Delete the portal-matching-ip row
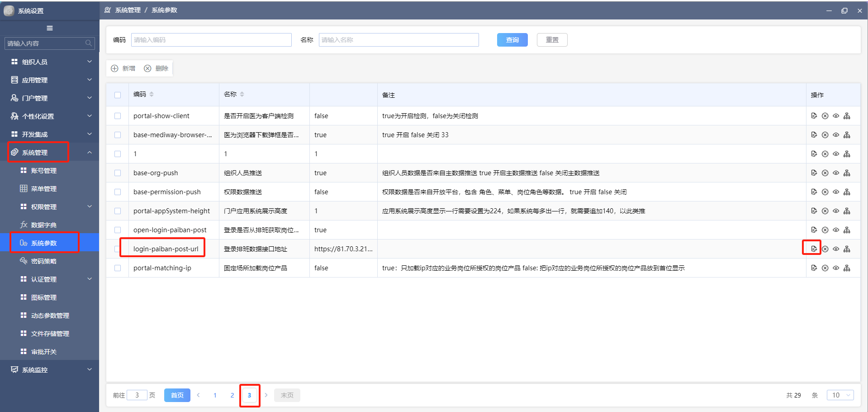868x412 pixels. click(825, 268)
